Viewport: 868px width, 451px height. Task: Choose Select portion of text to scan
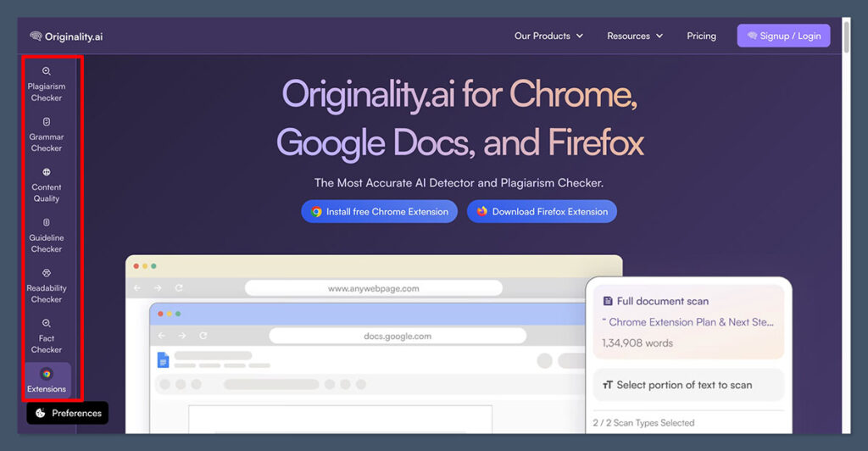click(x=688, y=385)
